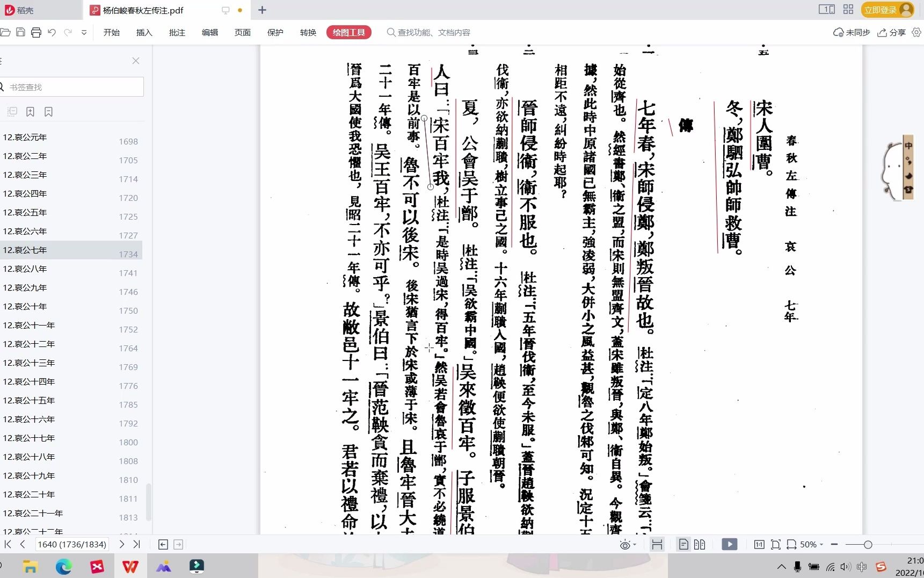This screenshot has width=924, height=578.
Task: Go to the next page
Action: (122, 544)
